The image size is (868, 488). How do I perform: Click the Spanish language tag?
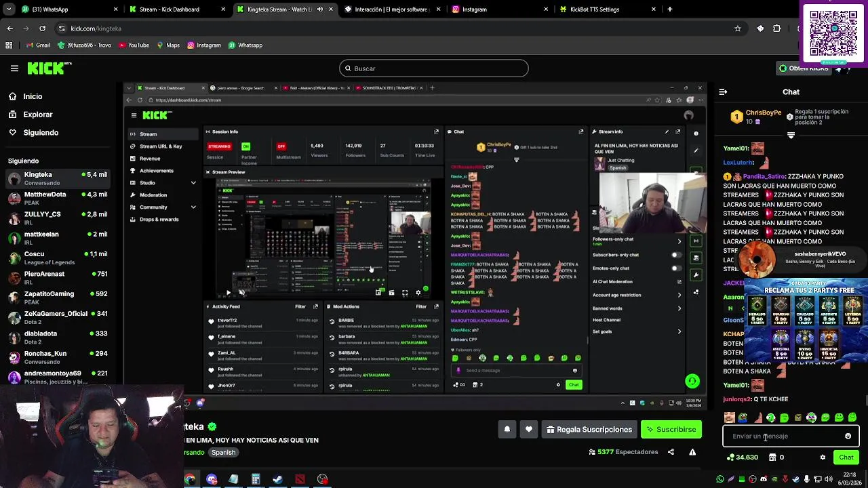coord(223,452)
